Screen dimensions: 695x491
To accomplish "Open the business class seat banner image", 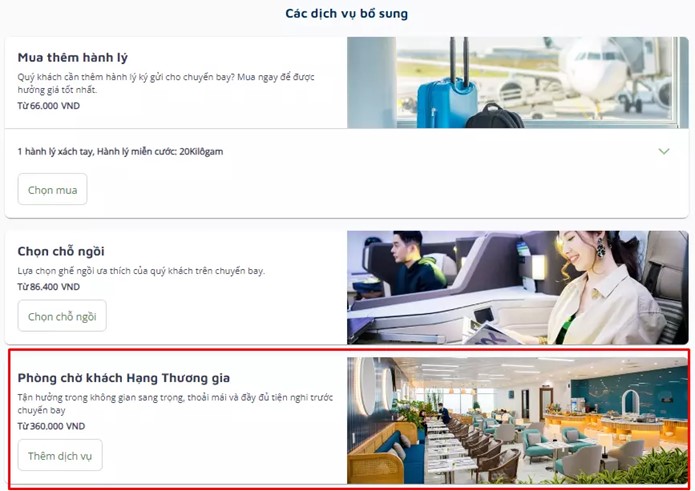I will 518,288.
